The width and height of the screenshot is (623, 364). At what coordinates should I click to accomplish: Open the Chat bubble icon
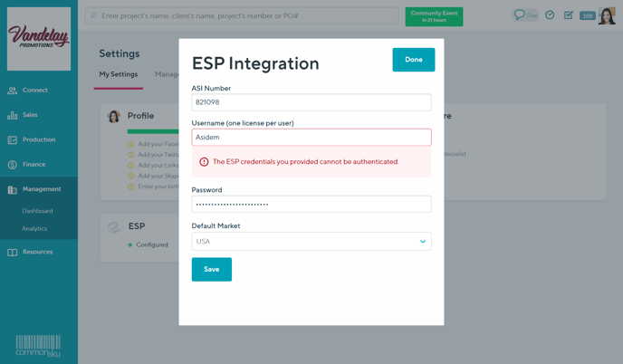point(525,15)
